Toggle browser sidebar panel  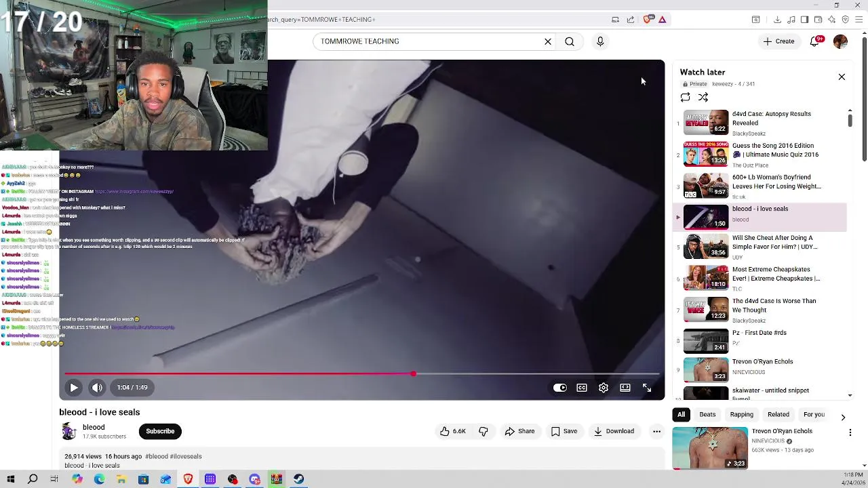point(804,20)
